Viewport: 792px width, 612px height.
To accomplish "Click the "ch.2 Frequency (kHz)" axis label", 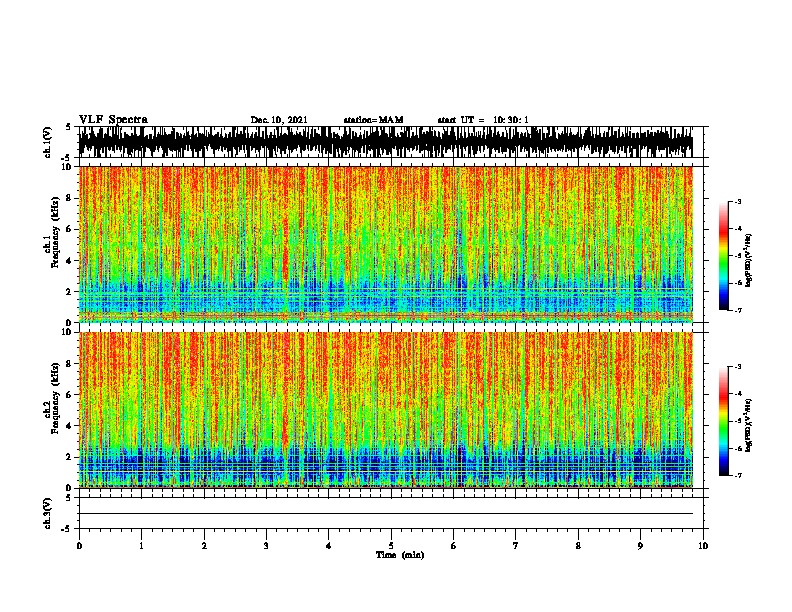I will 51,398.
